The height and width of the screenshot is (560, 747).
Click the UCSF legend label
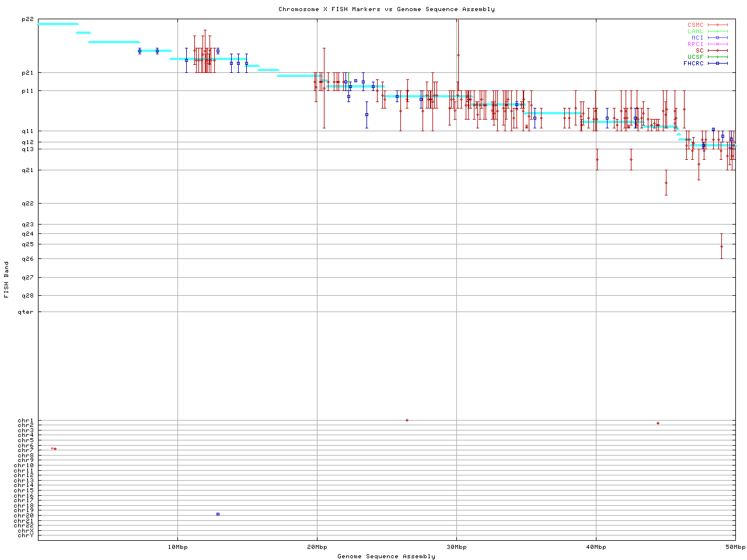[x=695, y=57]
